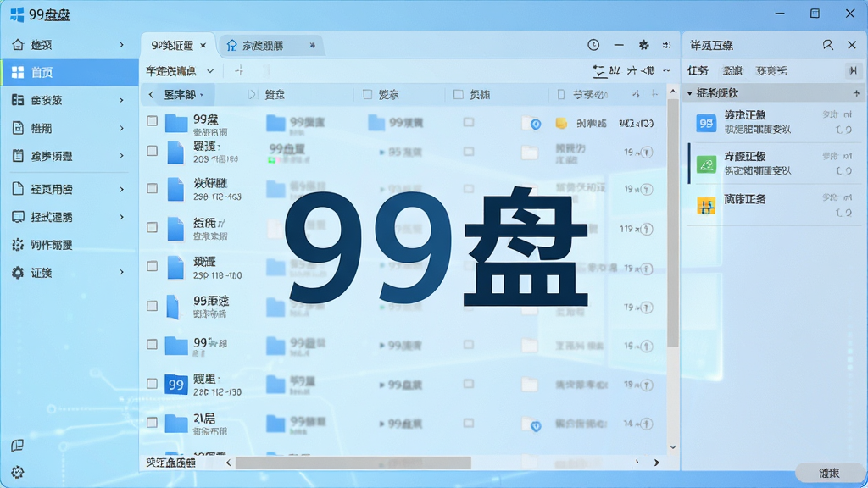868x488 pixels.
Task: Expand the chevron in the sixth sidebar row
Action: [122, 189]
